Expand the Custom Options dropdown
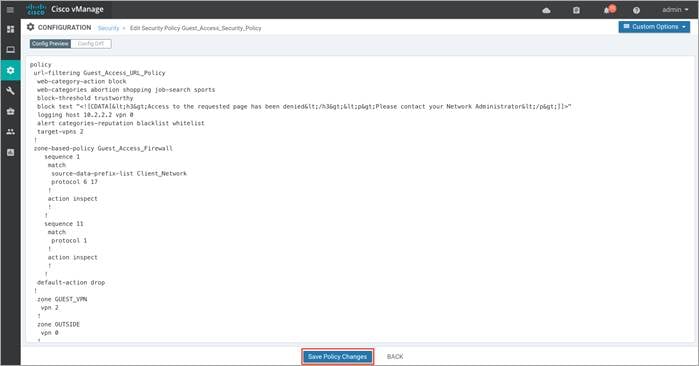This screenshot has height=366, width=699. (x=654, y=27)
